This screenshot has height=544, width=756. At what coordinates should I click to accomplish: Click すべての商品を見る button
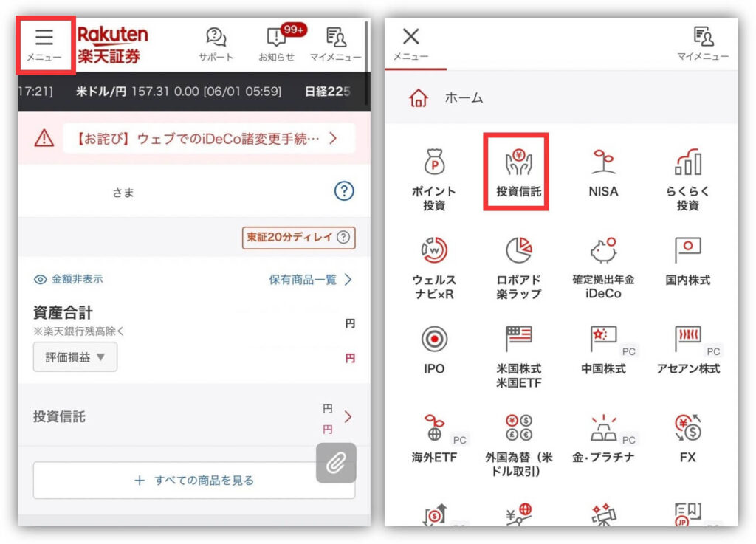pyautogui.click(x=194, y=481)
